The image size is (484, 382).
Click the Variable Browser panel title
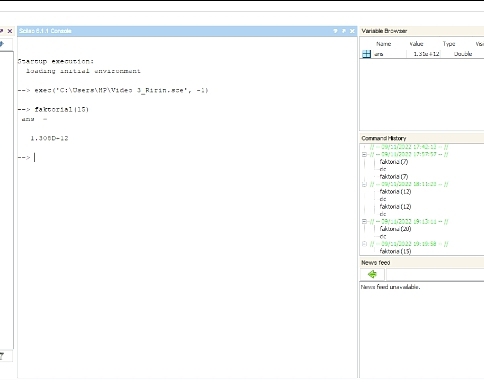[384, 31]
